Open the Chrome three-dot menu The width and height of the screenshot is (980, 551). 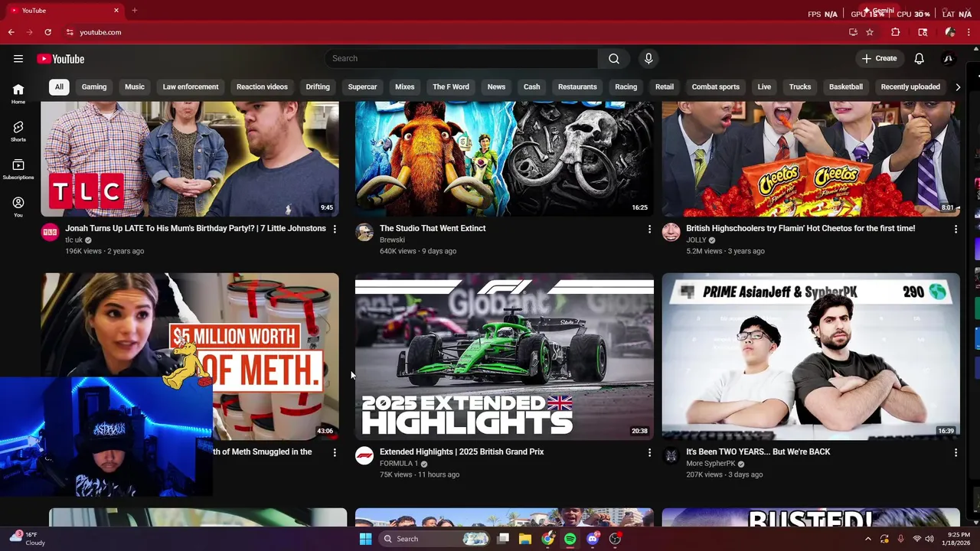pos(969,32)
